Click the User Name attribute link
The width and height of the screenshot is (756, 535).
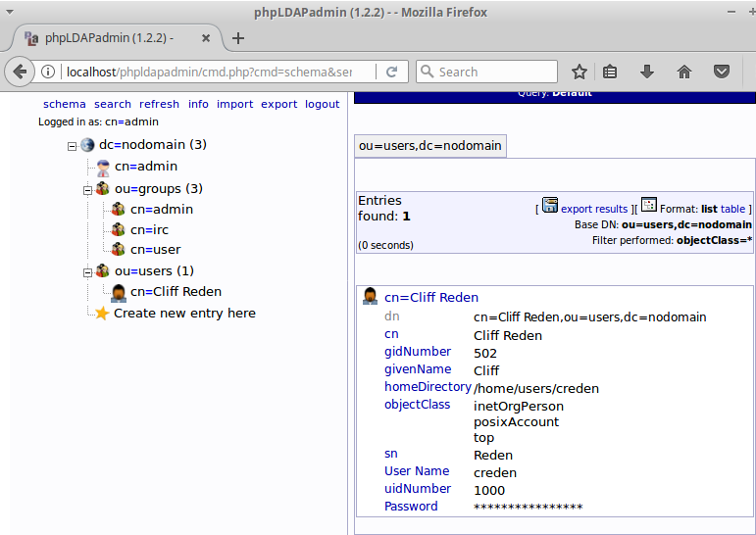pos(417,471)
